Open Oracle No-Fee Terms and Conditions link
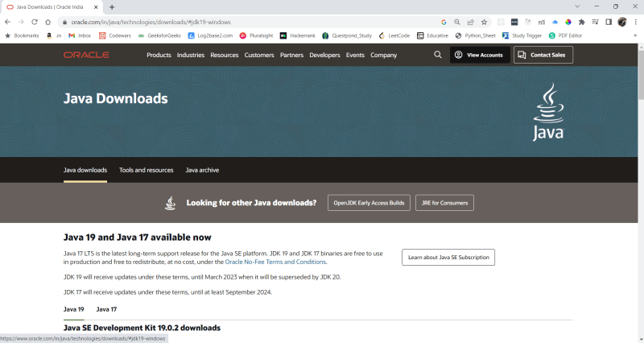The height and width of the screenshot is (343, 644). (275, 262)
